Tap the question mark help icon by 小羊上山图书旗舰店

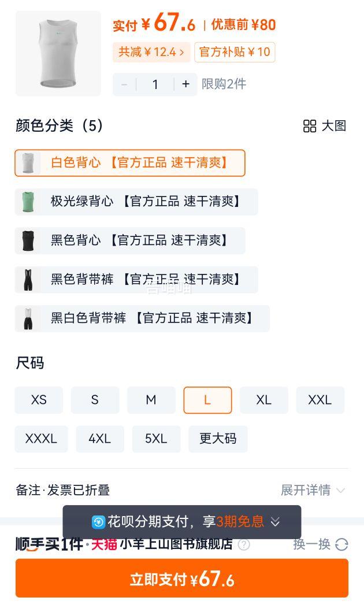(244, 544)
